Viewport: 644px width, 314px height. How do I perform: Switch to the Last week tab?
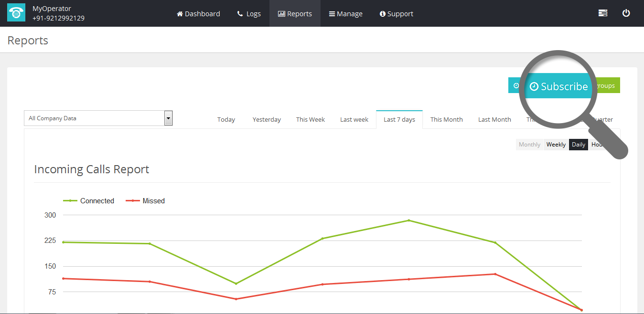click(354, 120)
